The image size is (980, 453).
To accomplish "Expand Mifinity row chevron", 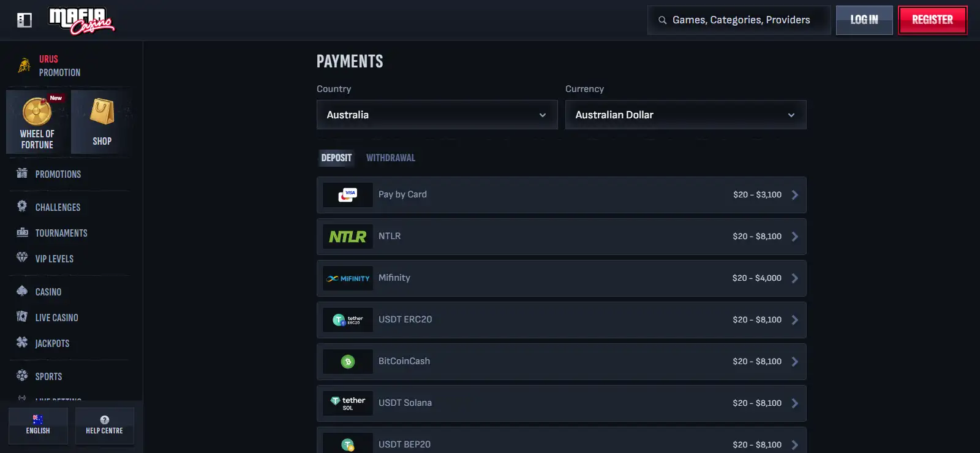I will 795,278.
